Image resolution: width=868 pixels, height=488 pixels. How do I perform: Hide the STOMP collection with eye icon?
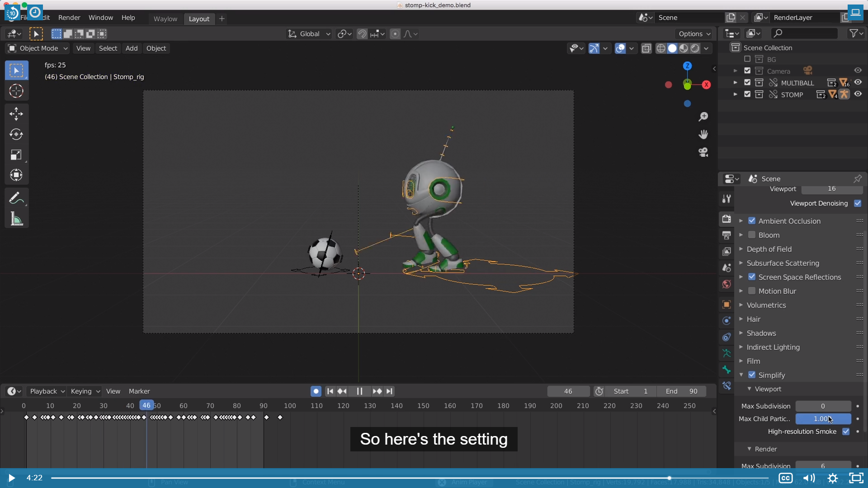(x=858, y=94)
